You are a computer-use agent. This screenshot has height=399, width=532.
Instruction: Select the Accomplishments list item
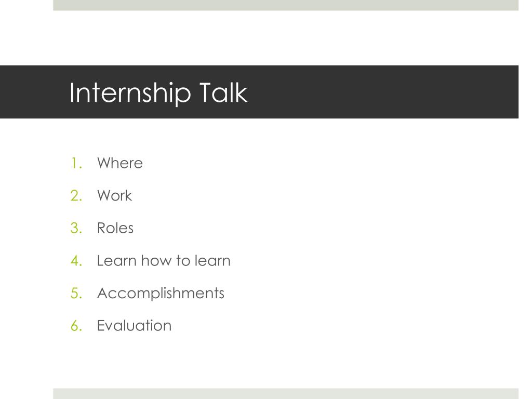(161, 293)
